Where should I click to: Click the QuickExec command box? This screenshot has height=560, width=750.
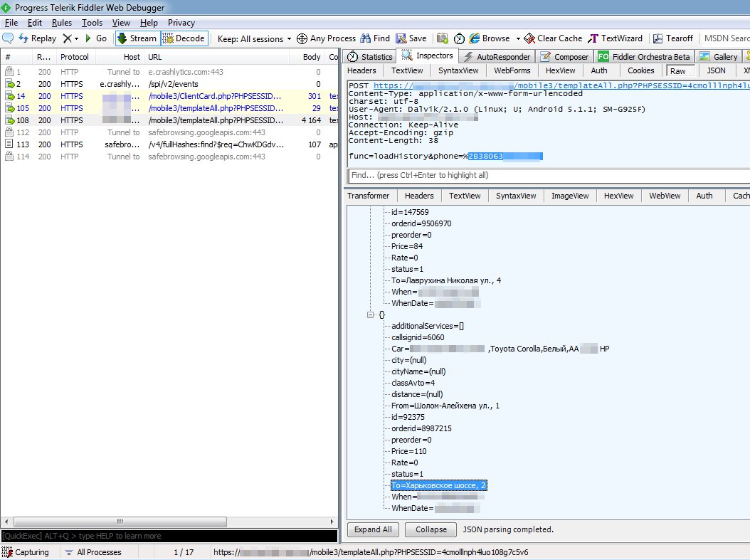pos(169,536)
